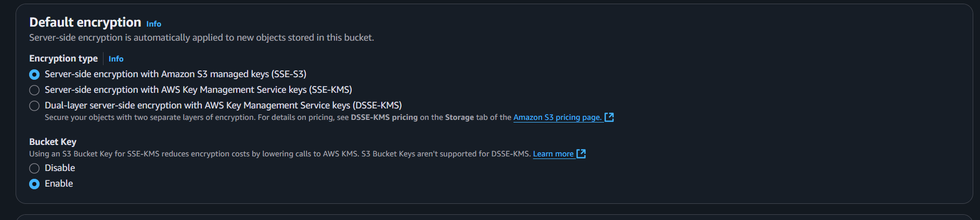Select the SSE-S3 managed keys radio button
Viewport: 980px width, 220px height.
[34, 75]
